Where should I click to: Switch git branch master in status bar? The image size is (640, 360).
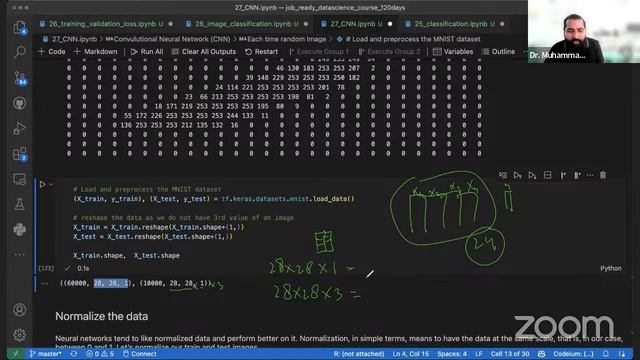tap(45, 354)
